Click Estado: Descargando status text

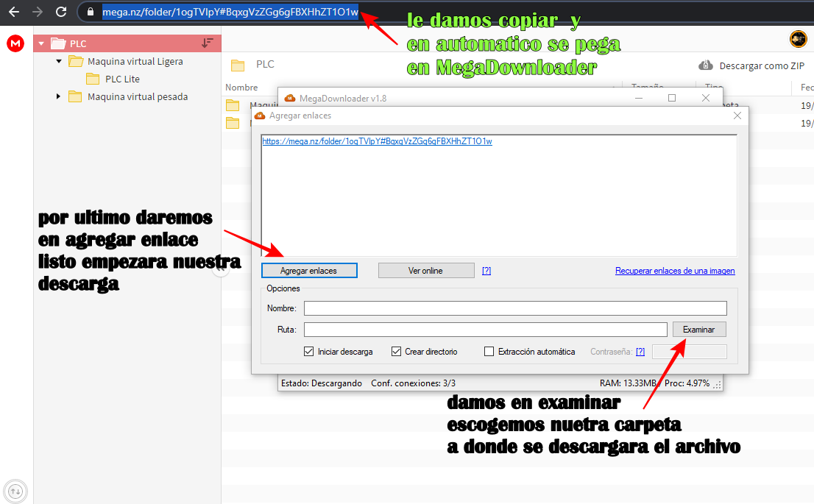click(x=322, y=383)
